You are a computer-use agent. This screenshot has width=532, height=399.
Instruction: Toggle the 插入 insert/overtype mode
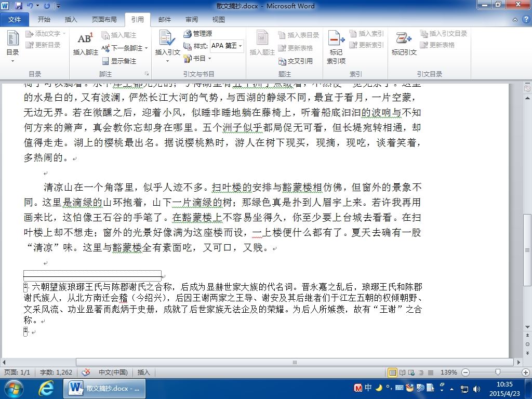[143, 372]
